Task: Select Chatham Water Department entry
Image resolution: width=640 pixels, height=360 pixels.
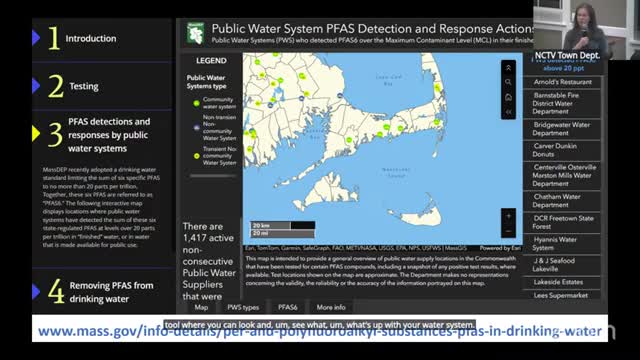Action: (562, 201)
